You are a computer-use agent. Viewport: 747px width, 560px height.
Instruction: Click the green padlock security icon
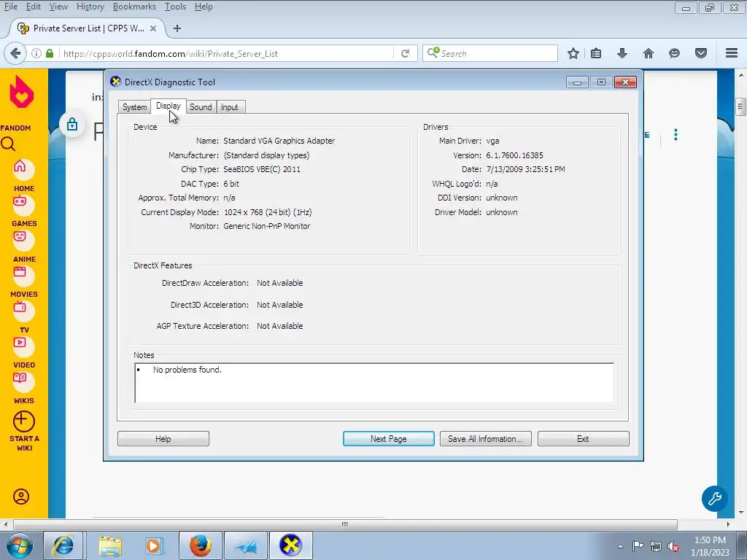(50, 53)
